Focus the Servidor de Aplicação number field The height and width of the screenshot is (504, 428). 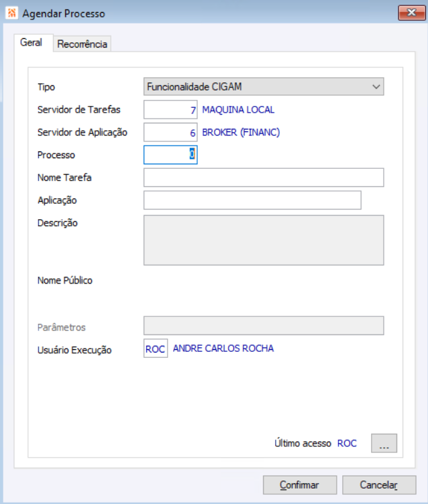tap(170, 133)
